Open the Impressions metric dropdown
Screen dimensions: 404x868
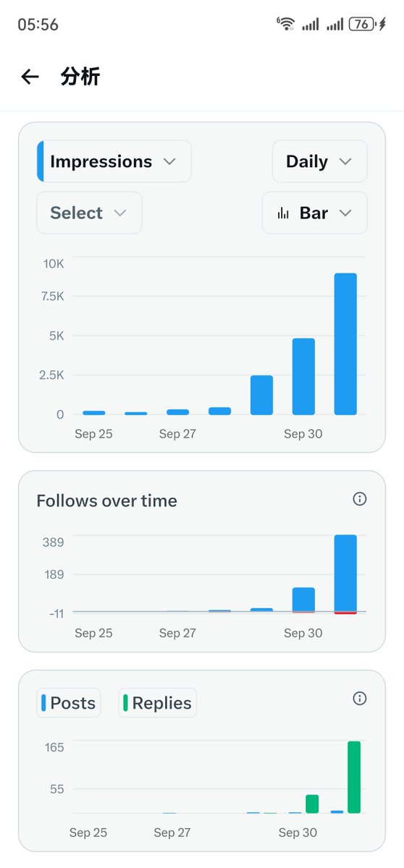point(114,161)
